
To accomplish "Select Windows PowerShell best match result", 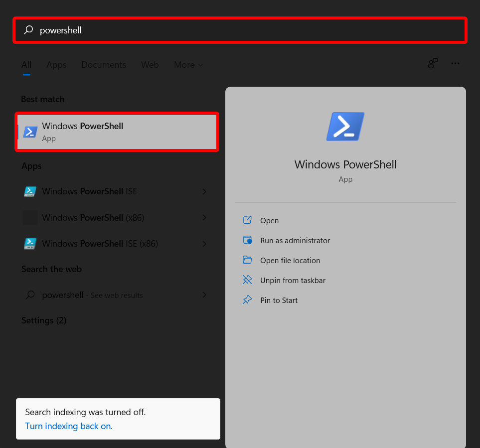I will [x=117, y=132].
